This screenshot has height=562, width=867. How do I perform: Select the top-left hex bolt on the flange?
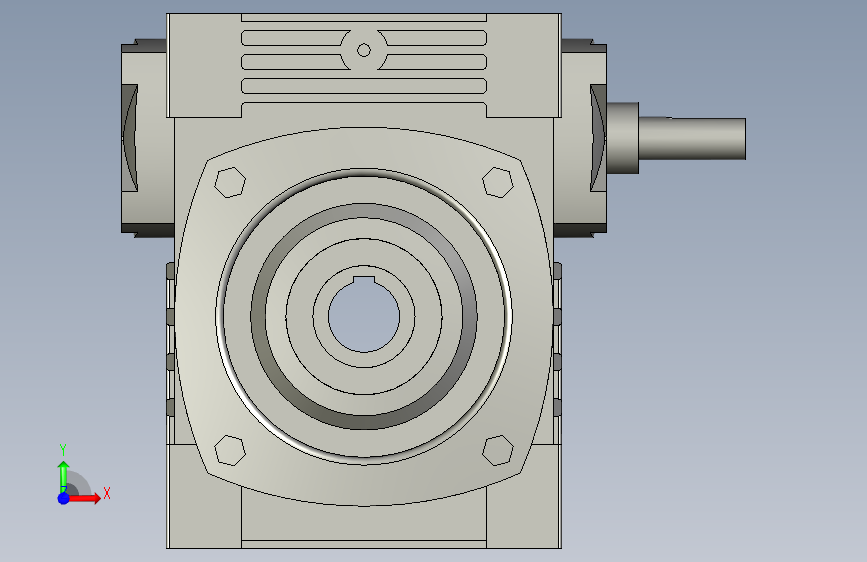[230, 182]
